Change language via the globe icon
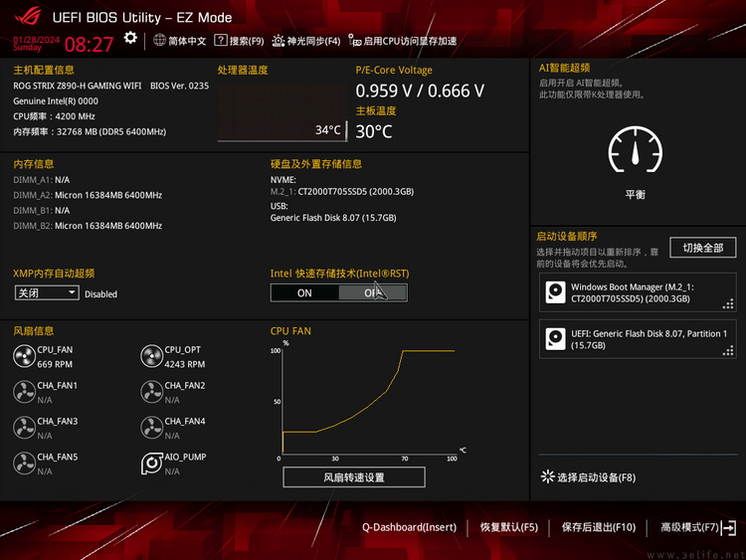Image resolution: width=746 pixels, height=560 pixels. tap(159, 41)
